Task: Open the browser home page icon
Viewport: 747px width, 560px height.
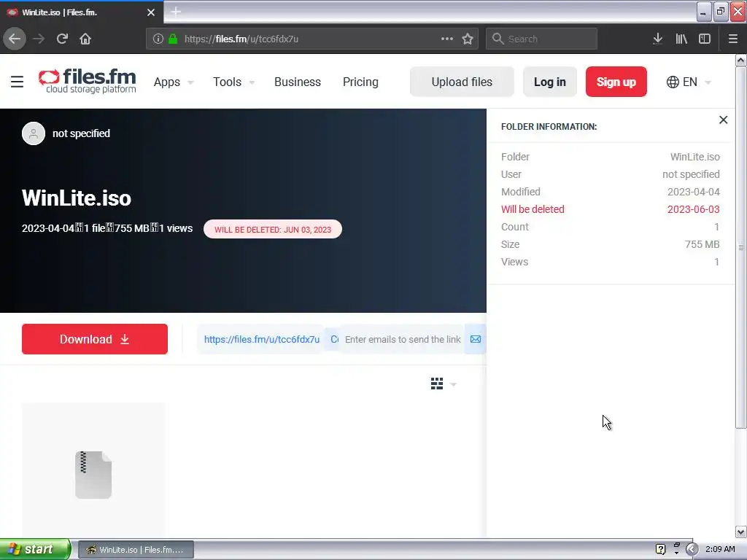Action: pyautogui.click(x=85, y=39)
